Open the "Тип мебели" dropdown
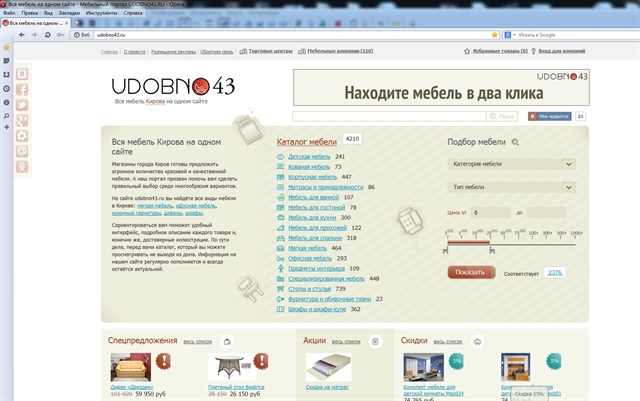Viewport: 640px width, 401px height. pyautogui.click(x=513, y=187)
